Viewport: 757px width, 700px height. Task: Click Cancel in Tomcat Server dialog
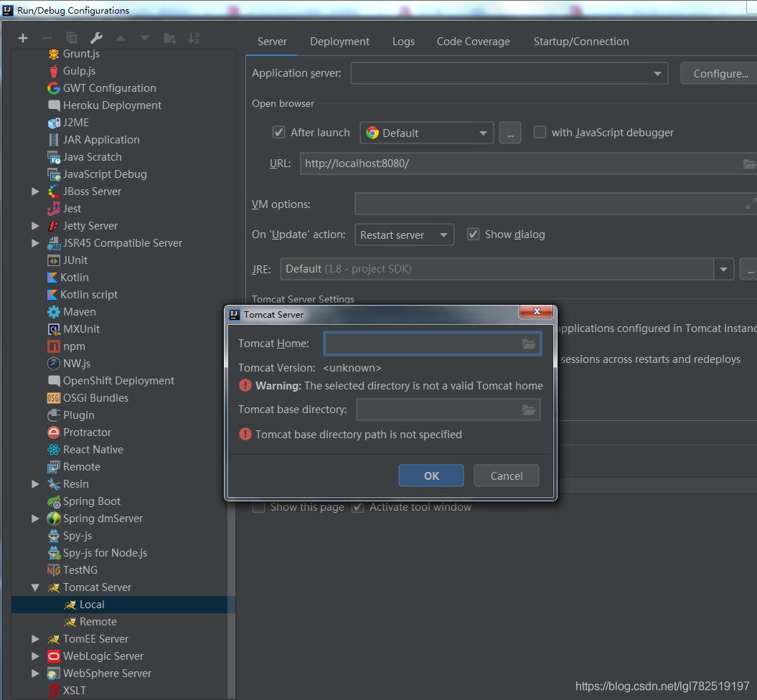point(507,476)
